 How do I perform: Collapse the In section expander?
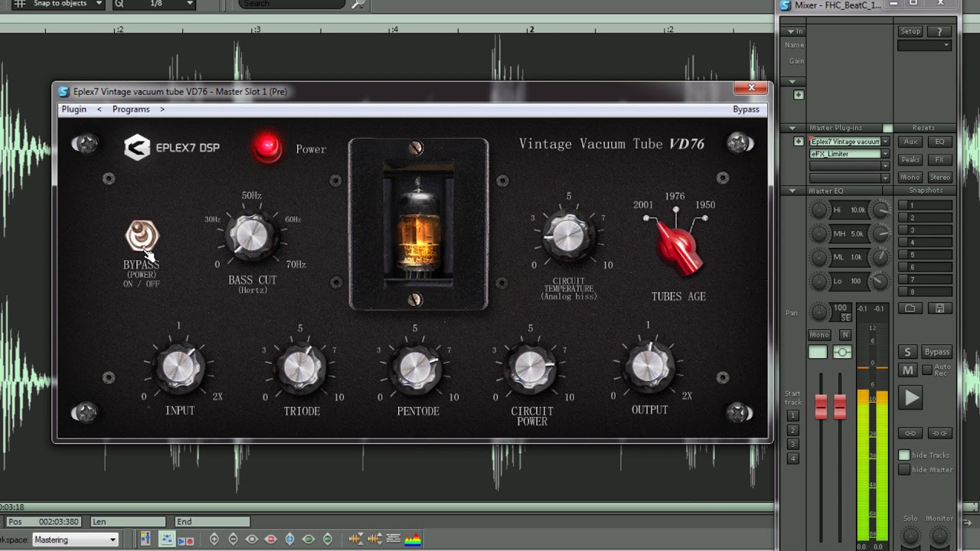pos(792,31)
